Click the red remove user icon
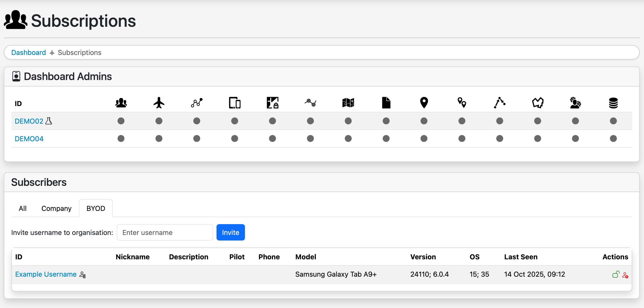 [x=625, y=275]
